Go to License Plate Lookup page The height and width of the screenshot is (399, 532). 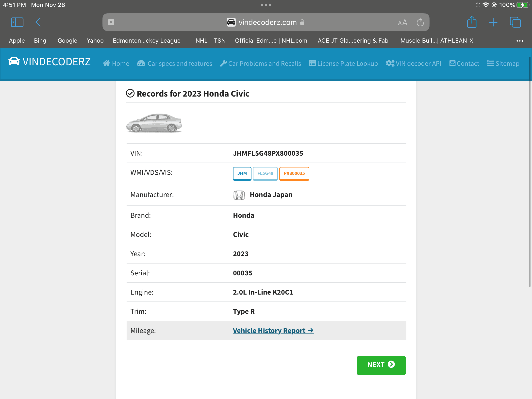pos(343,64)
